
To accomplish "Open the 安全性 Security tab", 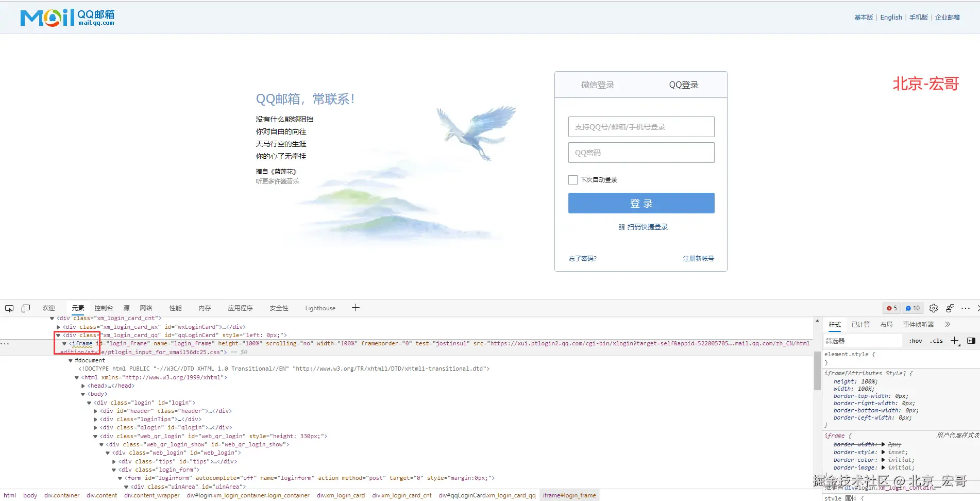I will [279, 308].
